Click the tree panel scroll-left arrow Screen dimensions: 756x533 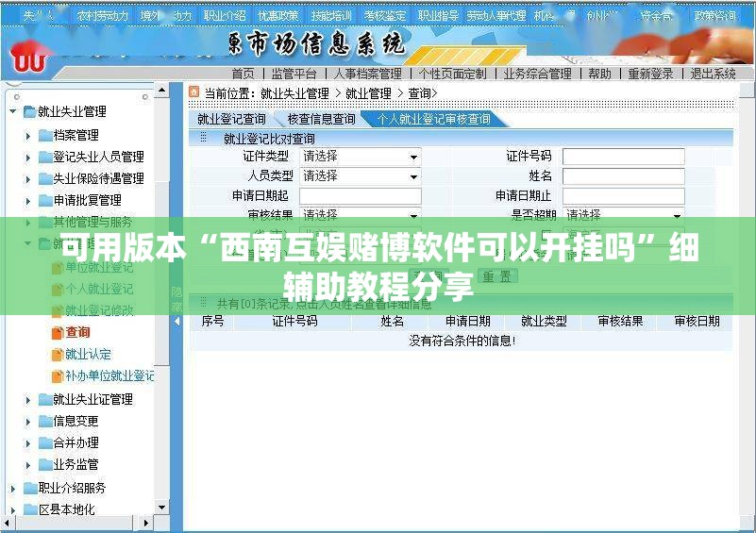(x=7, y=523)
